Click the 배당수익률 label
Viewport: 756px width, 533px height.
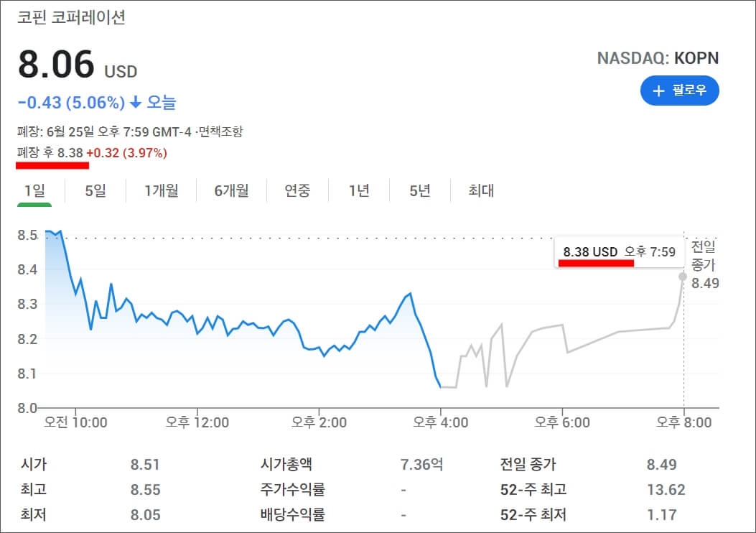[x=293, y=514]
